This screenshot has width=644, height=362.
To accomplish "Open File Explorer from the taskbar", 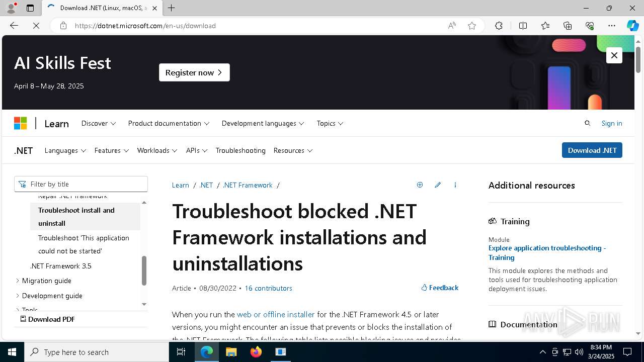I will tap(231, 352).
